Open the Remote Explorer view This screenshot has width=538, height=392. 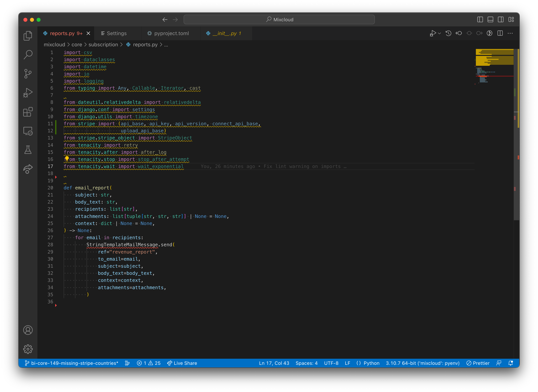click(x=28, y=131)
